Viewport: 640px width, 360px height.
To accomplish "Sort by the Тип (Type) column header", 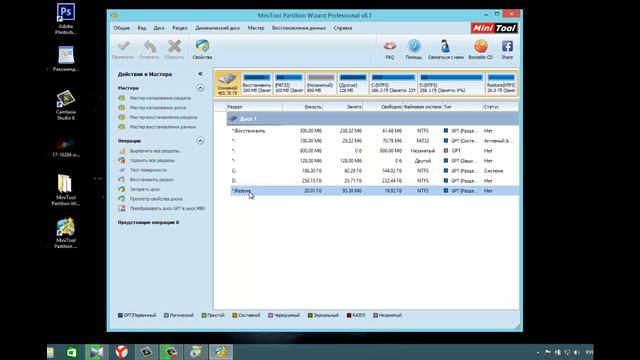I will tap(462, 107).
